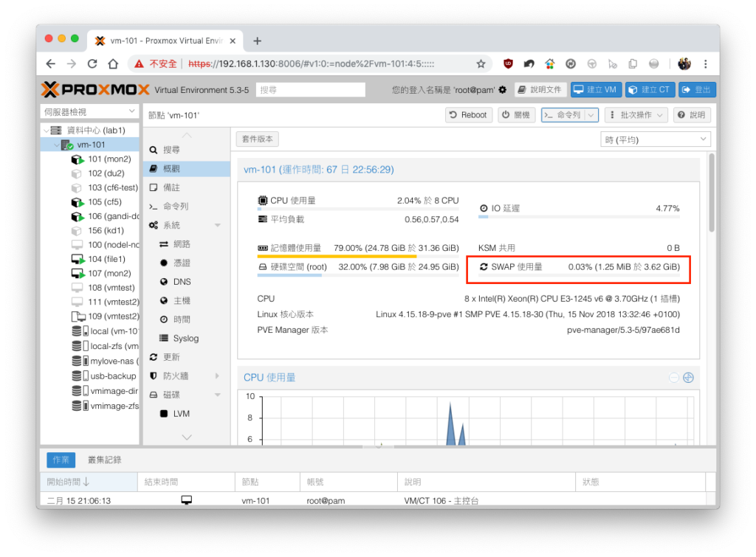Click 建立 VM button
The height and width of the screenshot is (557, 756).
[596, 89]
